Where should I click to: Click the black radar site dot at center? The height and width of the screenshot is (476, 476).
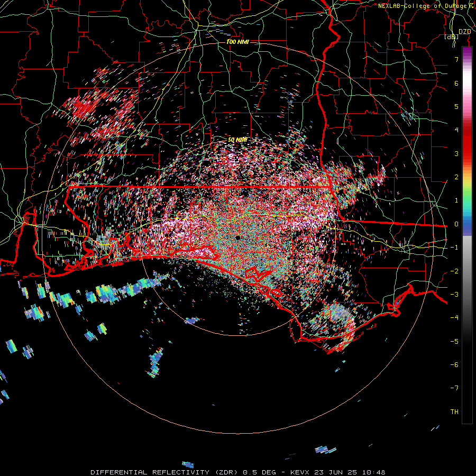[238, 237]
